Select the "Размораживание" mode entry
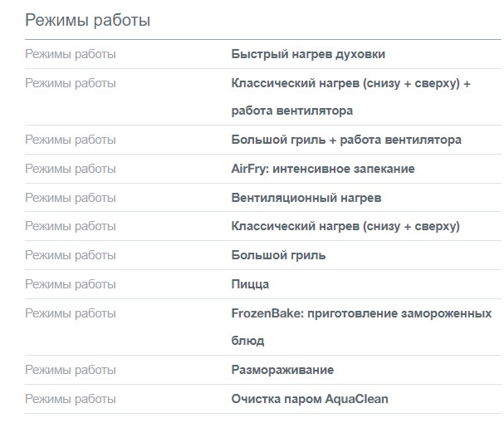Screen dimensions: 504x428 (x=282, y=369)
